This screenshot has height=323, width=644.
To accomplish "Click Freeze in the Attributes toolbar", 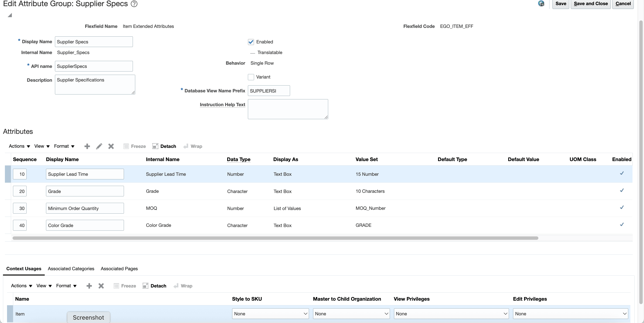I will point(135,146).
